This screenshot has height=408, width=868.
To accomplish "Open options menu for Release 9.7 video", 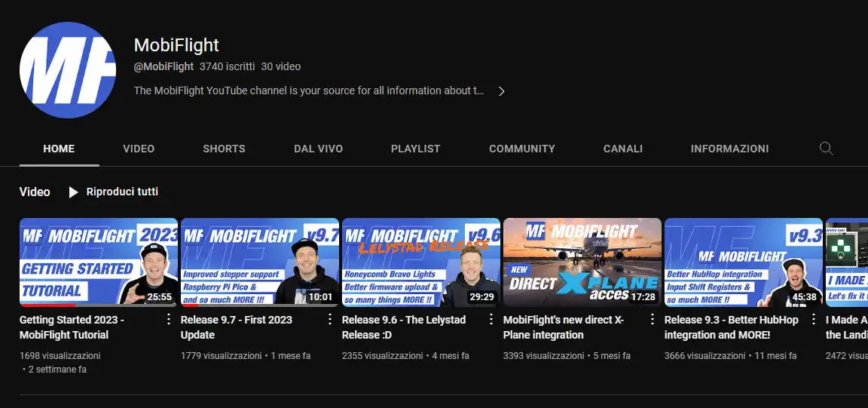I will tap(330, 319).
